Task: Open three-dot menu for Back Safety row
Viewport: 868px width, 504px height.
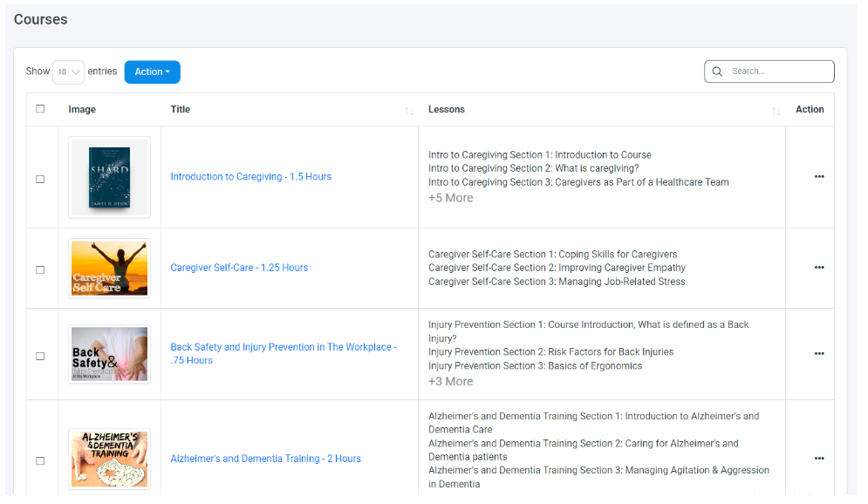Action: click(818, 354)
